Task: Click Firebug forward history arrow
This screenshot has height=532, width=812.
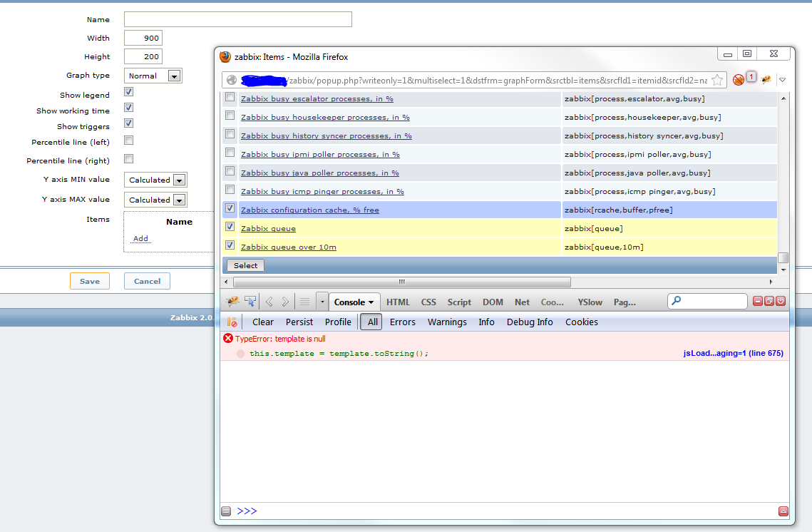Action: click(285, 302)
